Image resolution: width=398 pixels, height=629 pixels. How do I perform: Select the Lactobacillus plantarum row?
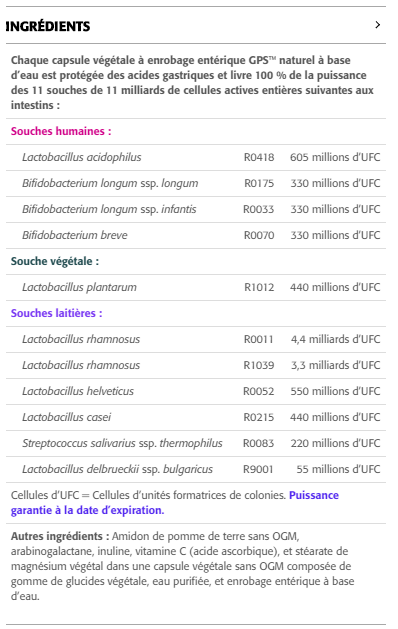click(x=196, y=287)
